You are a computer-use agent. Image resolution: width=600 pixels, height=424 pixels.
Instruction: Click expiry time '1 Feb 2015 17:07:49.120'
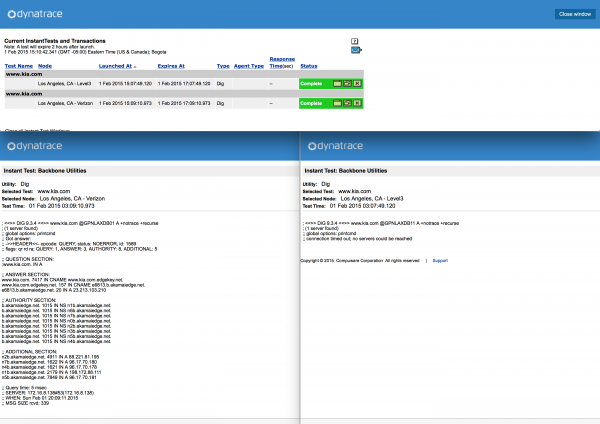184,83
